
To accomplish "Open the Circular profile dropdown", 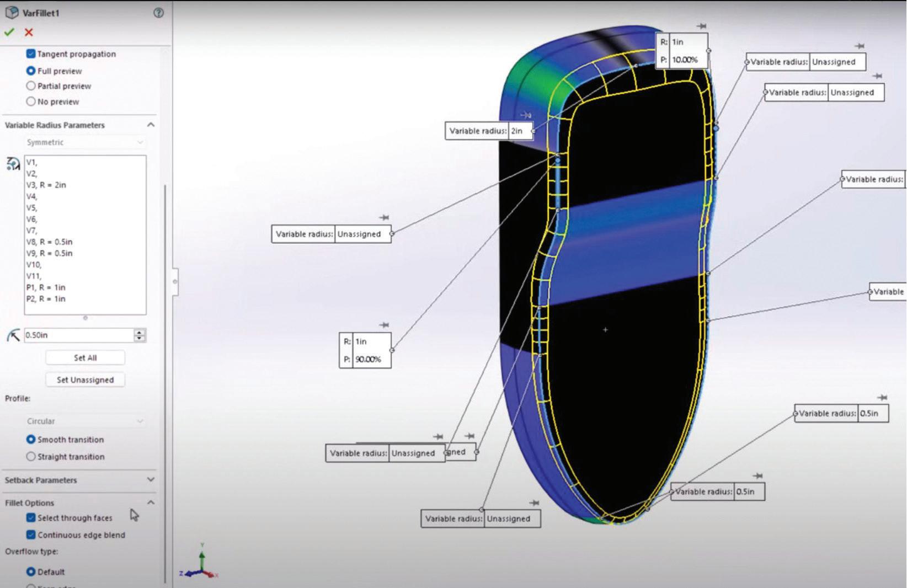I will pyautogui.click(x=85, y=421).
